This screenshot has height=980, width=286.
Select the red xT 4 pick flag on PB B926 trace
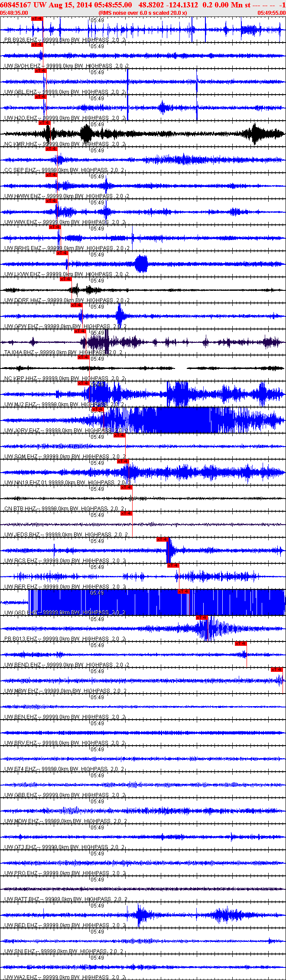click(37, 19)
